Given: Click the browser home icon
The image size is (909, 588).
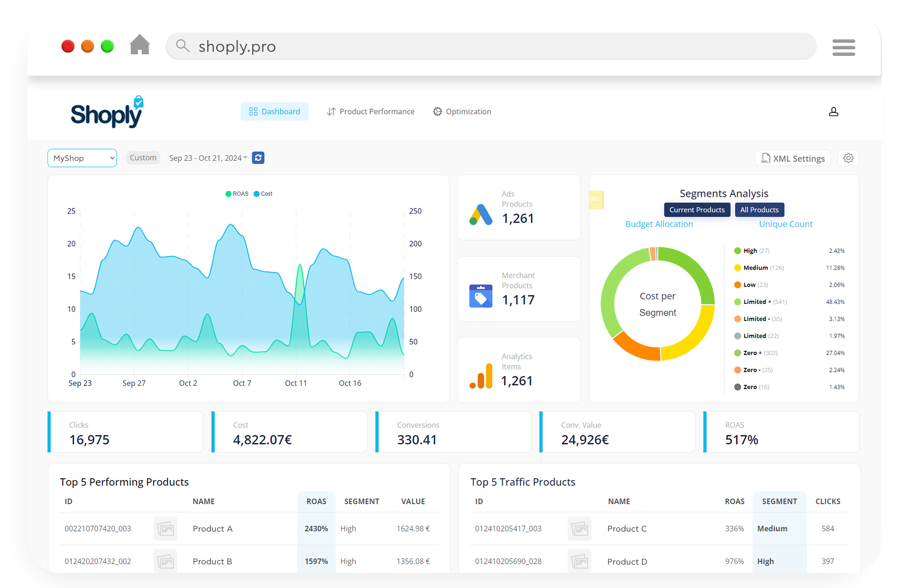Looking at the screenshot, I should coord(140,45).
